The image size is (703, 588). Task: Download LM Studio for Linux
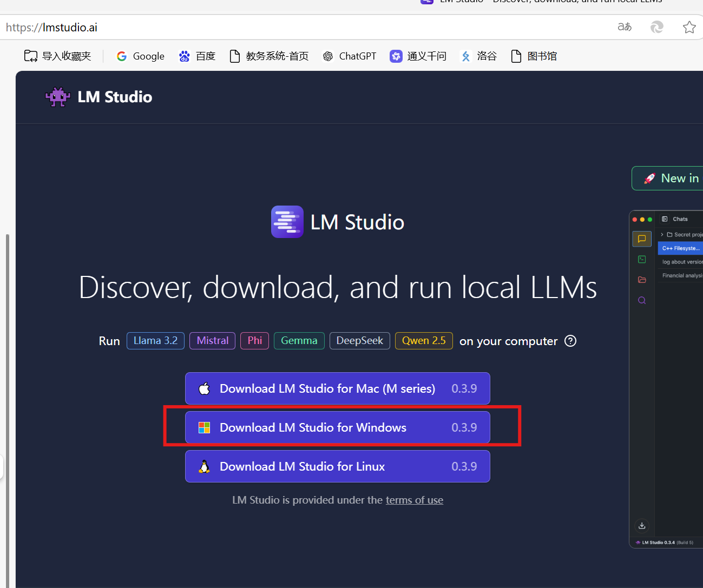click(337, 466)
